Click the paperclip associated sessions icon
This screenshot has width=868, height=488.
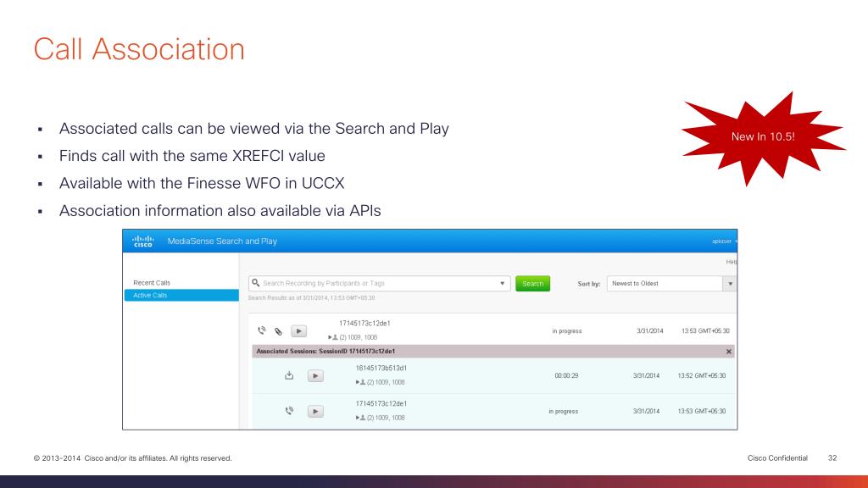click(x=278, y=331)
